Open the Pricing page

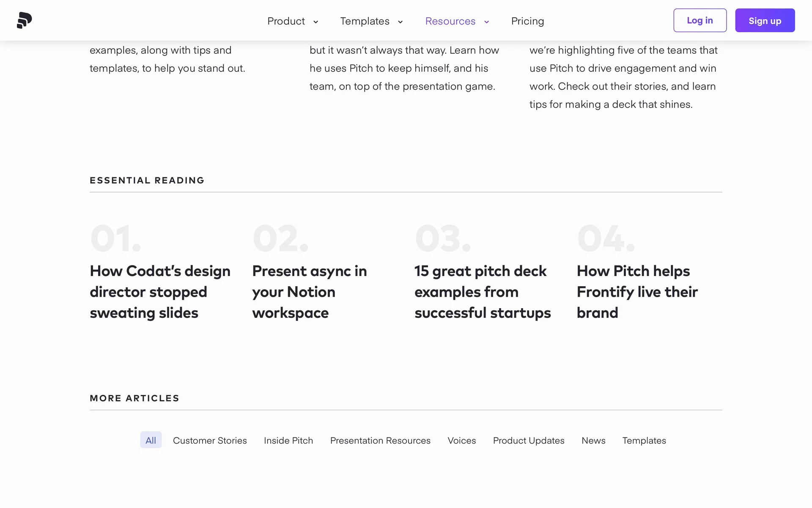tap(527, 21)
